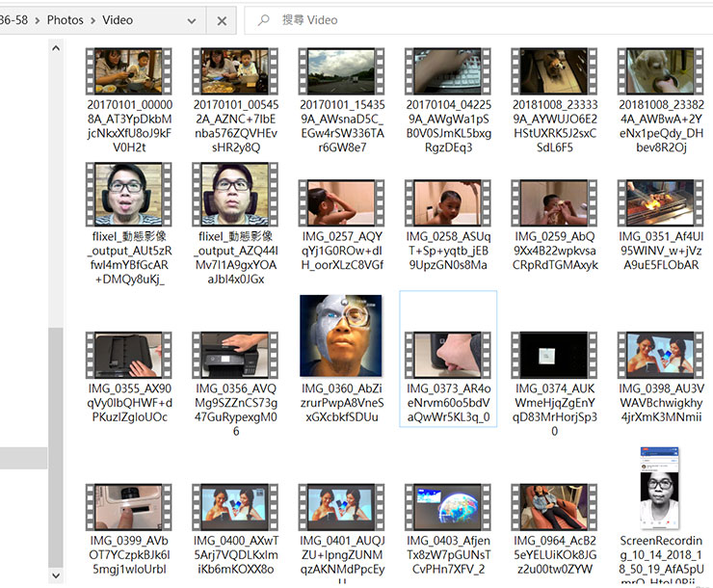Select the Photos breadcrumb segment
The width and height of the screenshot is (713, 588).
(65, 19)
